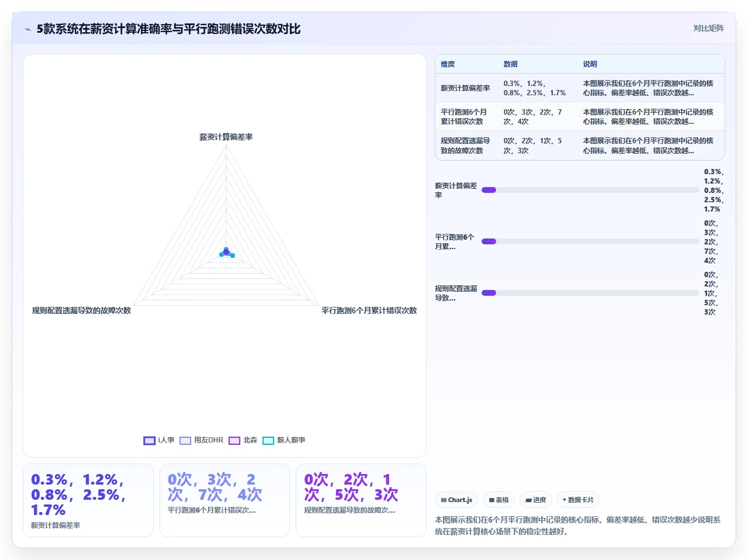748x560 pixels.
Task: Open the 薪资计算偏差率 data card
Action: (x=88, y=500)
